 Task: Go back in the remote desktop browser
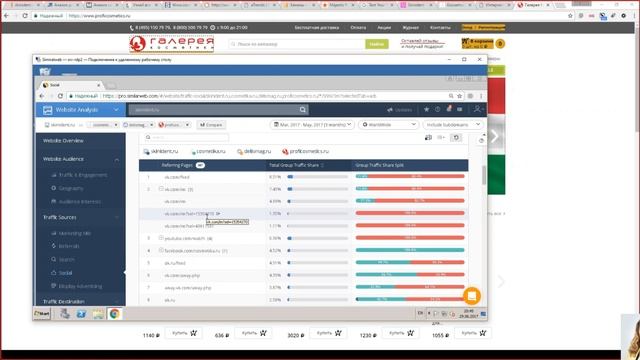tap(42, 96)
